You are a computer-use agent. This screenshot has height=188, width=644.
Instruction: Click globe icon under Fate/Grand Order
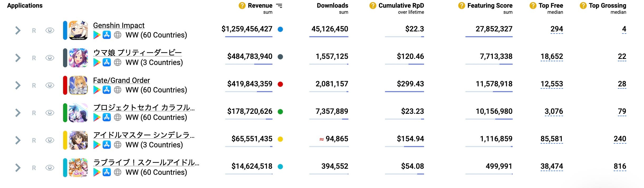(118, 90)
